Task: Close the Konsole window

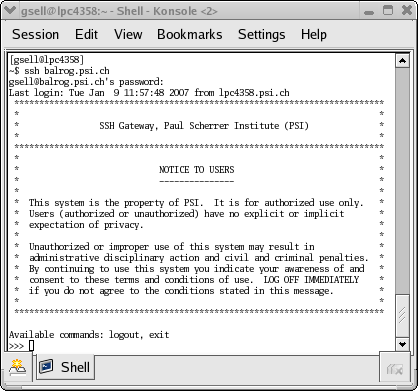Action: click(x=407, y=11)
